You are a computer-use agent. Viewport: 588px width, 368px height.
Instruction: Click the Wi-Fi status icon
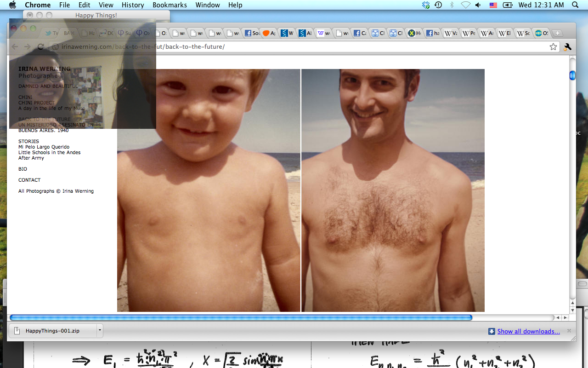click(x=465, y=5)
